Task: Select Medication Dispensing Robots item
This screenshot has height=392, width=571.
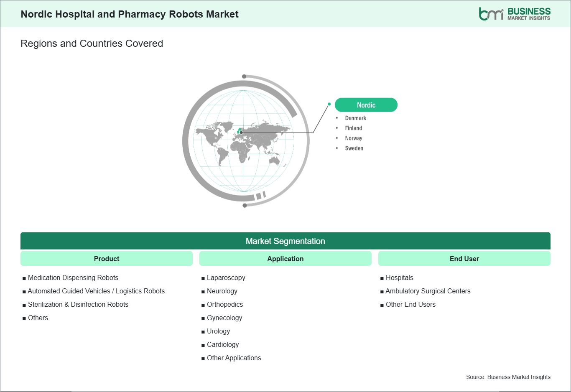Action: pyautogui.click(x=73, y=278)
